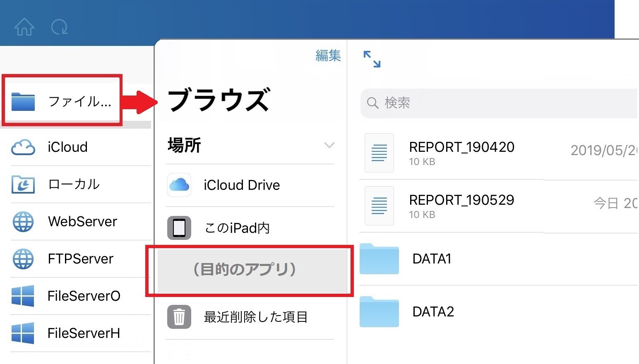Open the iCloud sidebar item
The height and width of the screenshot is (364, 639).
tap(67, 147)
